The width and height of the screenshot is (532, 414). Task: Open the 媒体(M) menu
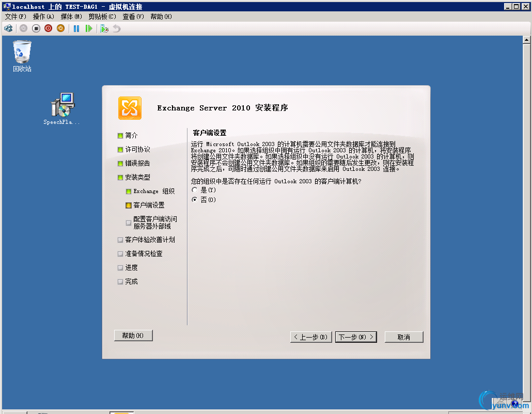71,17
